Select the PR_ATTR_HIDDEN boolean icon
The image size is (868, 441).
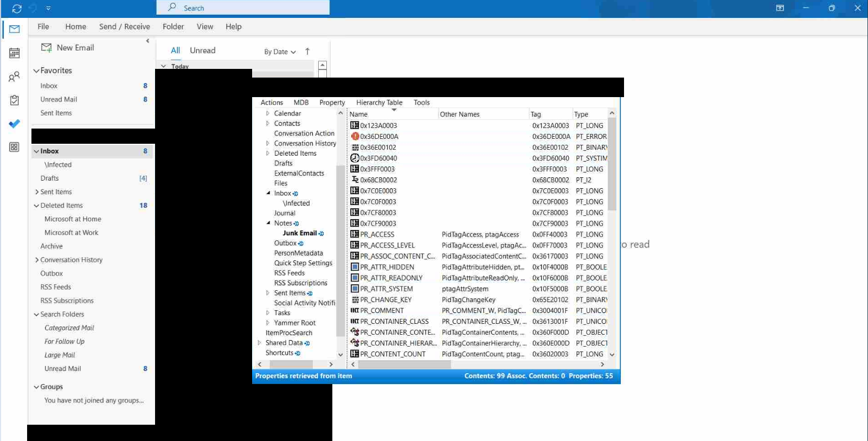(x=355, y=267)
